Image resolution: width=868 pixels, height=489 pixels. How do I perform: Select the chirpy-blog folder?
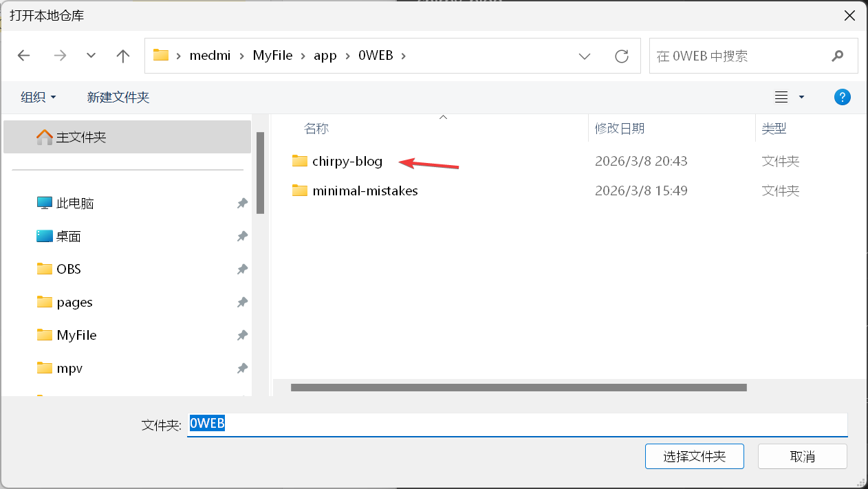pos(347,161)
